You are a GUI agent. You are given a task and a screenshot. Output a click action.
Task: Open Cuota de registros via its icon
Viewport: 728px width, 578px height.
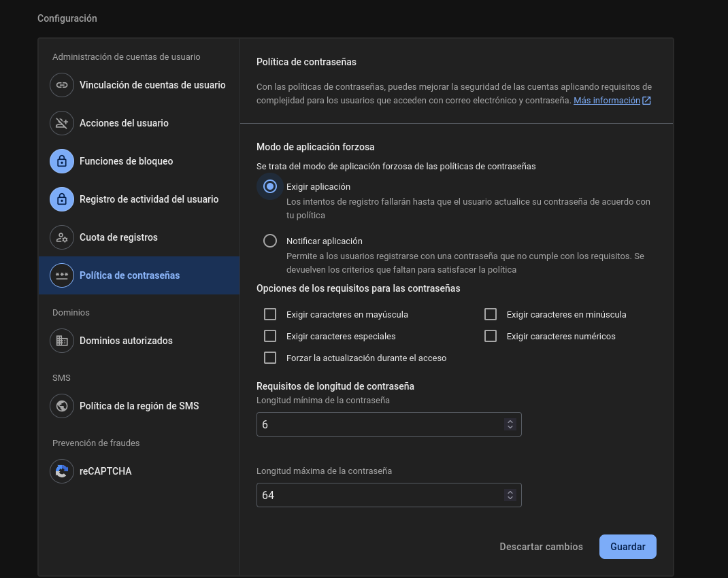(62, 237)
